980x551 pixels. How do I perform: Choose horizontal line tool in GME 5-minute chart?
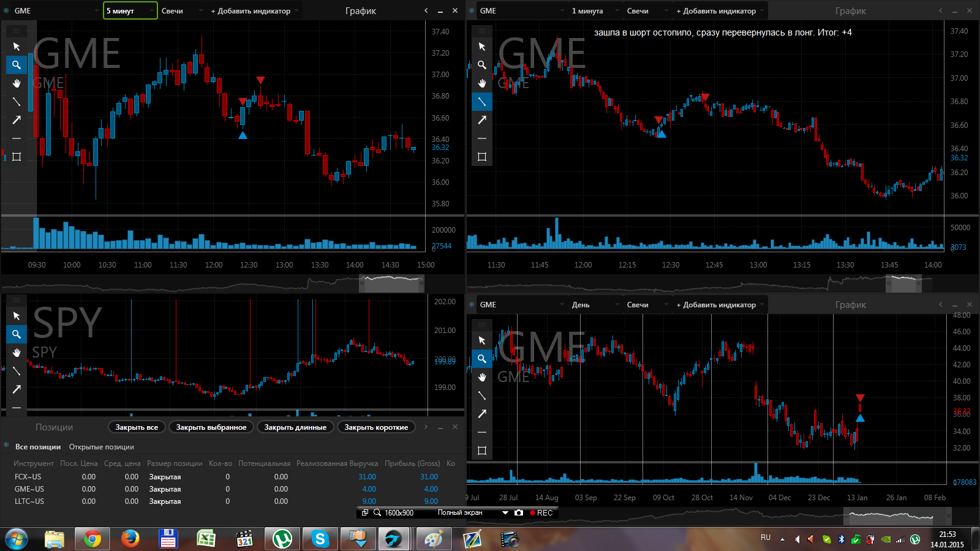(17, 138)
